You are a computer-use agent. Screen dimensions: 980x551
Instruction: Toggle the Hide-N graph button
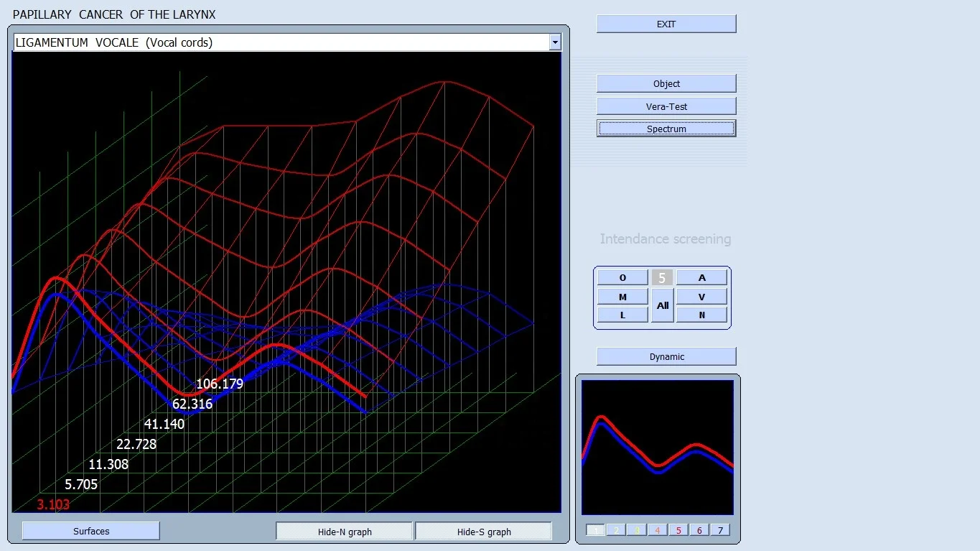(x=345, y=532)
